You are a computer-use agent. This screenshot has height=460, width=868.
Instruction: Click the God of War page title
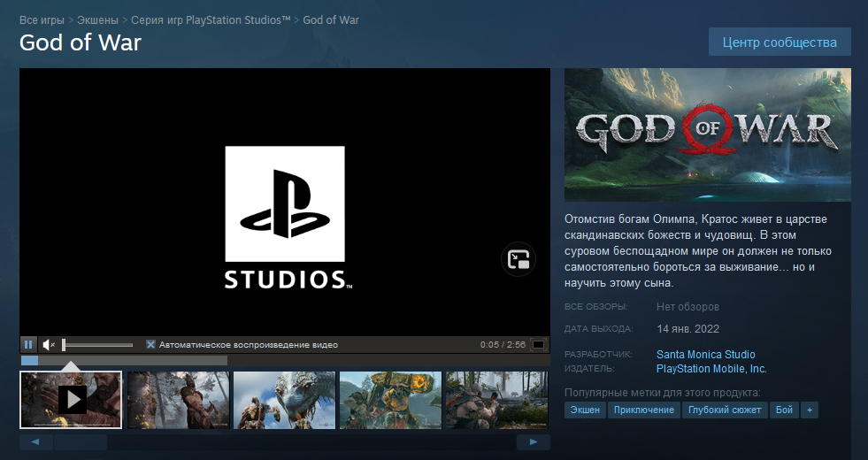[81, 42]
